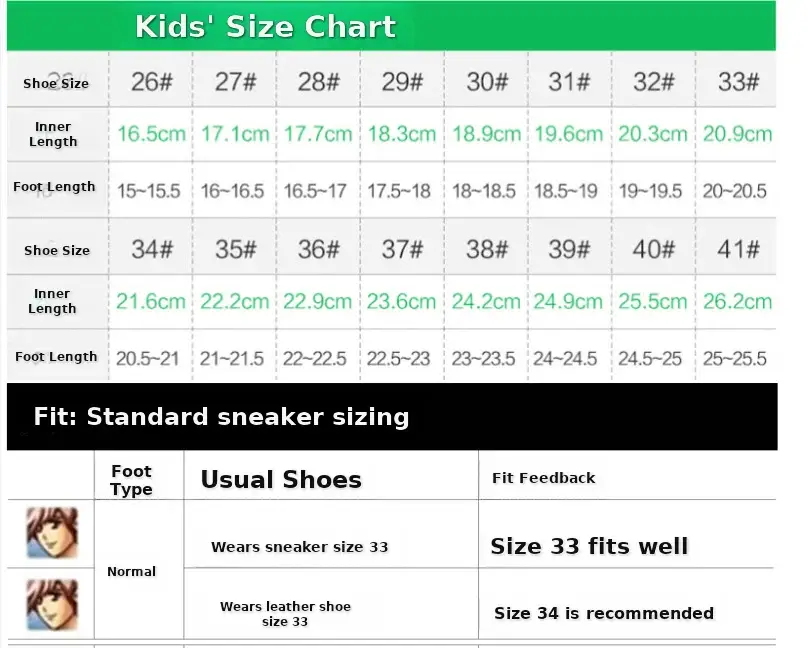Click the 22.9cm inner length value
808x648 pixels.
click(x=317, y=301)
